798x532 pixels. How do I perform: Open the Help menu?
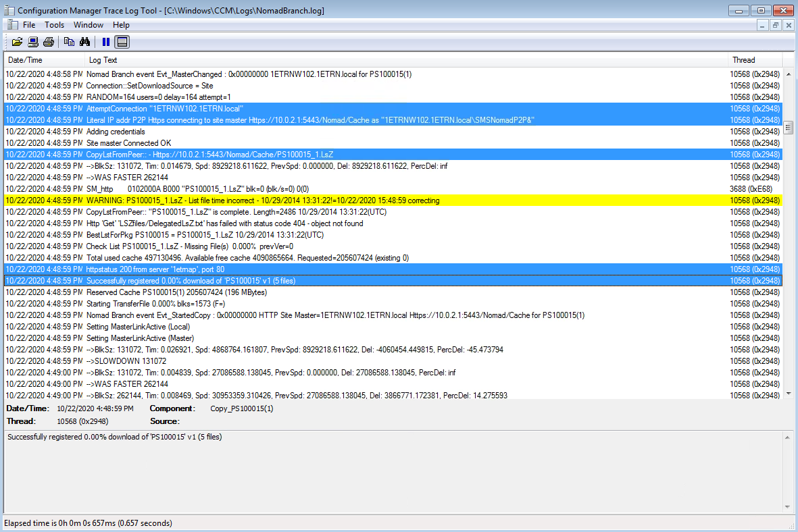[x=121, y=25]
